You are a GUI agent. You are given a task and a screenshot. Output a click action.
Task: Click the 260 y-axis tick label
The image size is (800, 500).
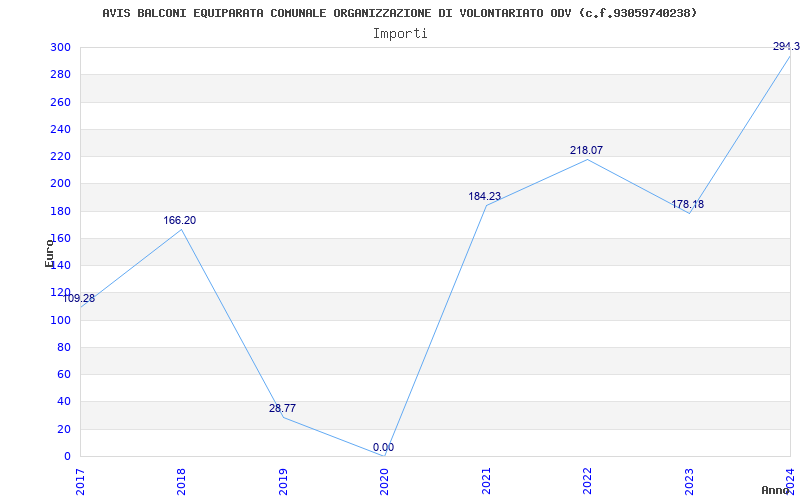[60, 102]
